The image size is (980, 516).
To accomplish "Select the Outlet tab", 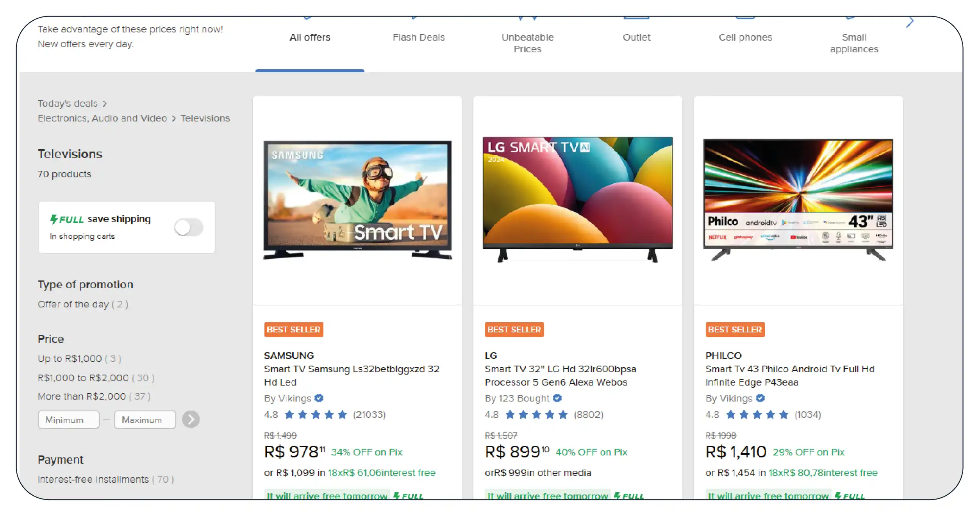I will tap(636, 37).
